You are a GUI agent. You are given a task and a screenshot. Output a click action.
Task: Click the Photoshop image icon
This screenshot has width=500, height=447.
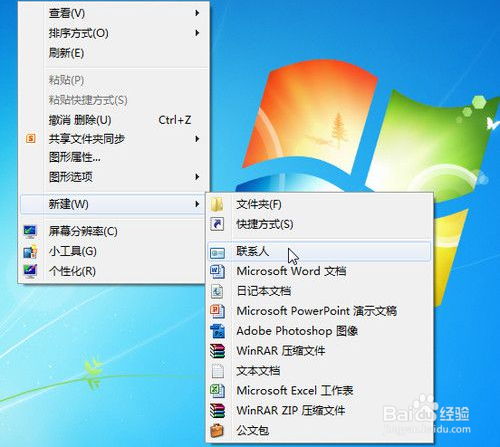(217, 331)
